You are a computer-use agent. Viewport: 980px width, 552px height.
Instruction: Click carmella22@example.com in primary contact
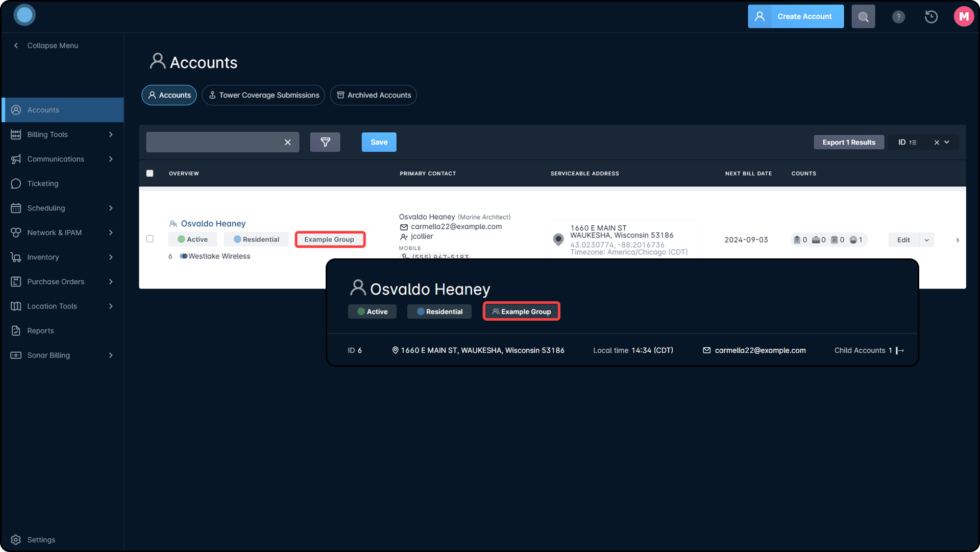(x=456, y=227)
